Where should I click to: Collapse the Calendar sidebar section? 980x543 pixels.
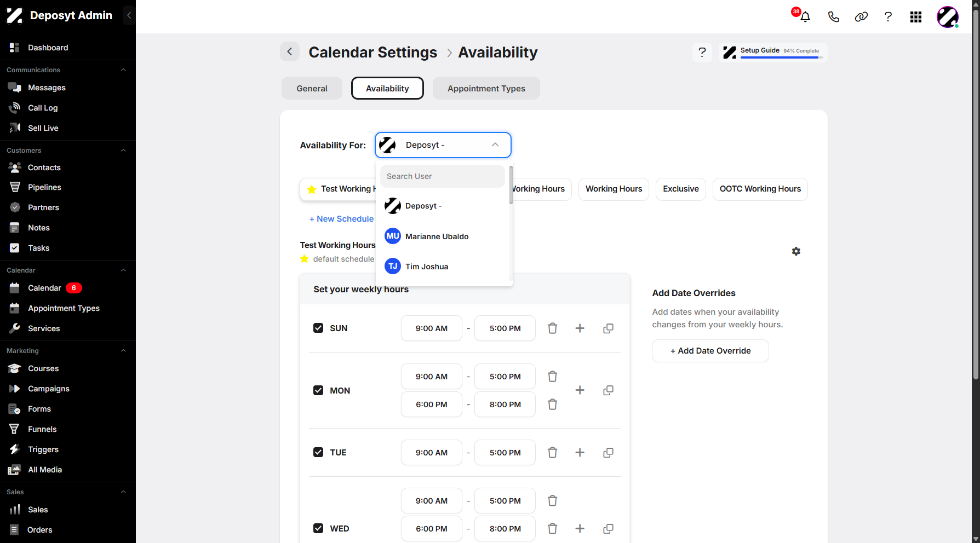[x=123, y=270]
